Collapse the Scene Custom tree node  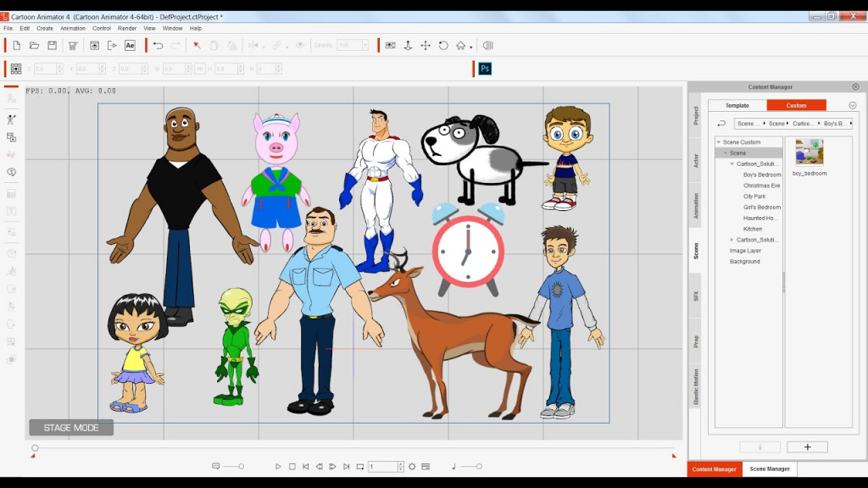pos(719,142)
